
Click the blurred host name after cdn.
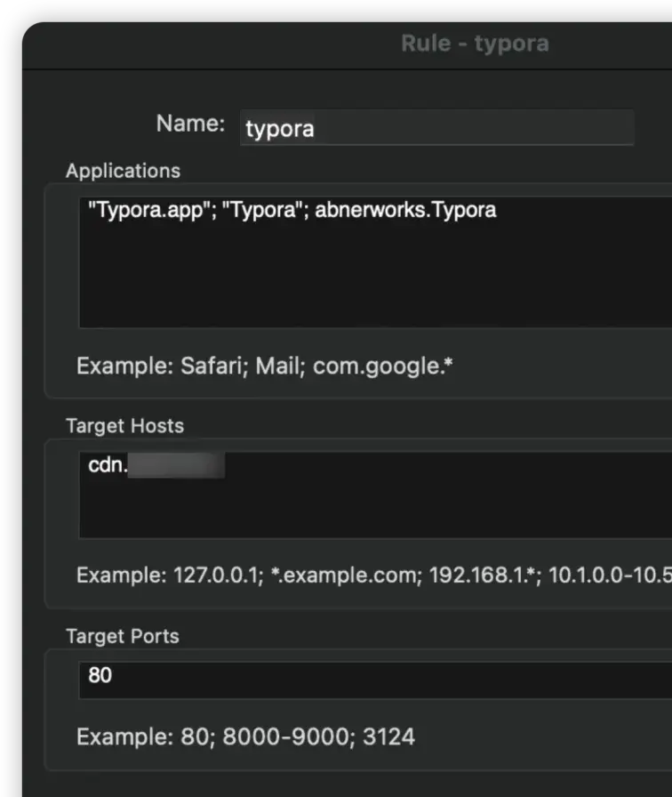click(176, 466)
